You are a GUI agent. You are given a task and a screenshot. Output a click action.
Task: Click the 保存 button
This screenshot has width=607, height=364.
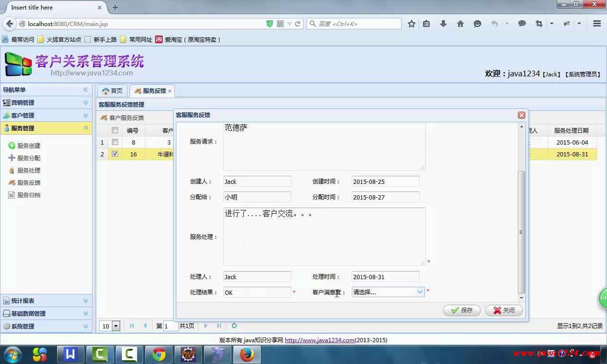tap(462, 310)
